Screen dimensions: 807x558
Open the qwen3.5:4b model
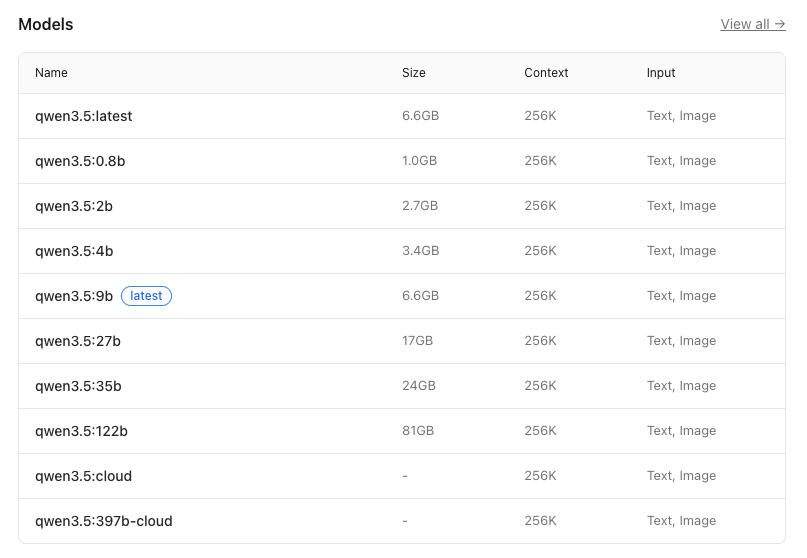pos(74,251)
